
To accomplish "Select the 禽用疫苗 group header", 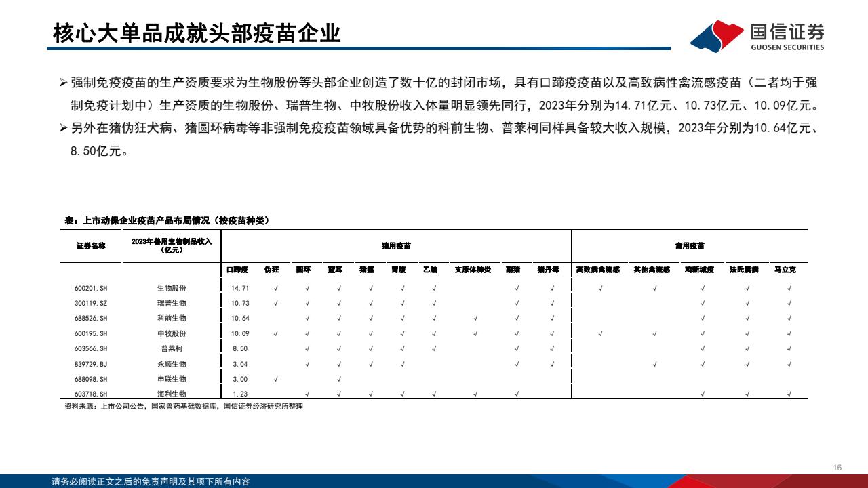I will coord(690,245).
